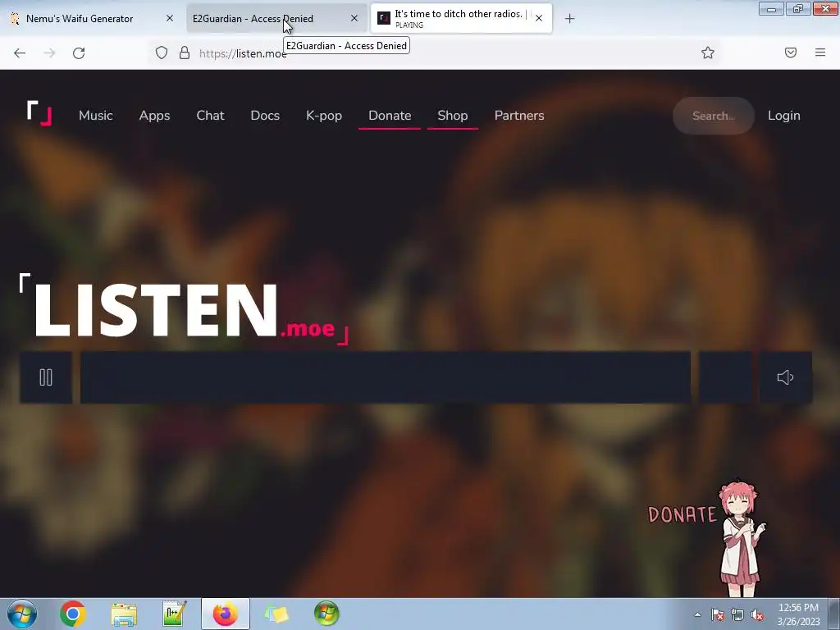
Task: Reload the current page
Action: (x=79, y=53)
